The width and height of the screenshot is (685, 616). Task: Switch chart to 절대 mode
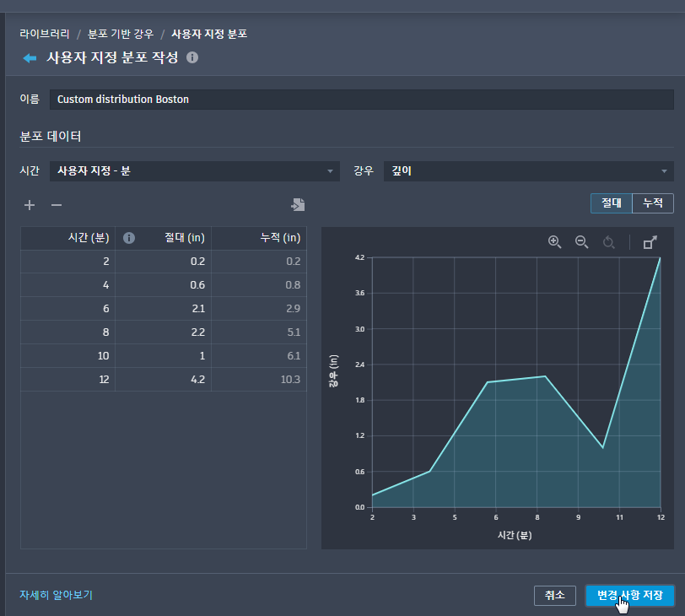[x=611, y=203]
